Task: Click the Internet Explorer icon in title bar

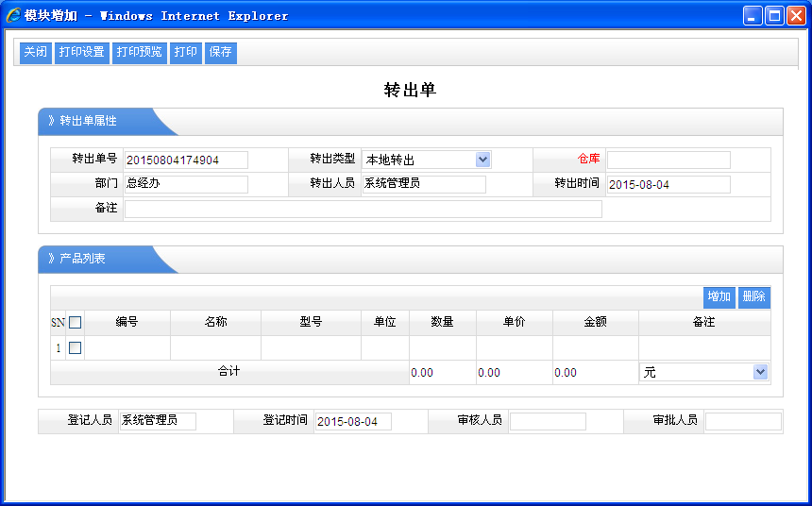Action: click(x=14, y=16)
